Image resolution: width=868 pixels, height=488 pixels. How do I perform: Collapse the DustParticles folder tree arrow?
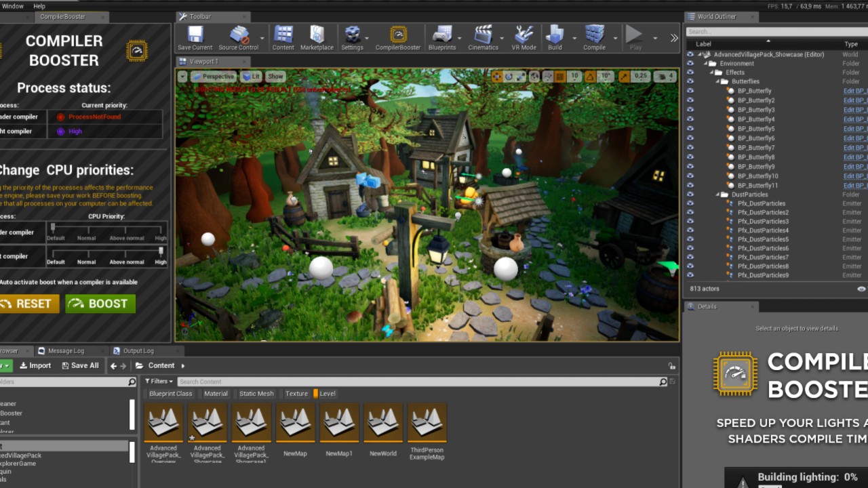pos(717,195)
